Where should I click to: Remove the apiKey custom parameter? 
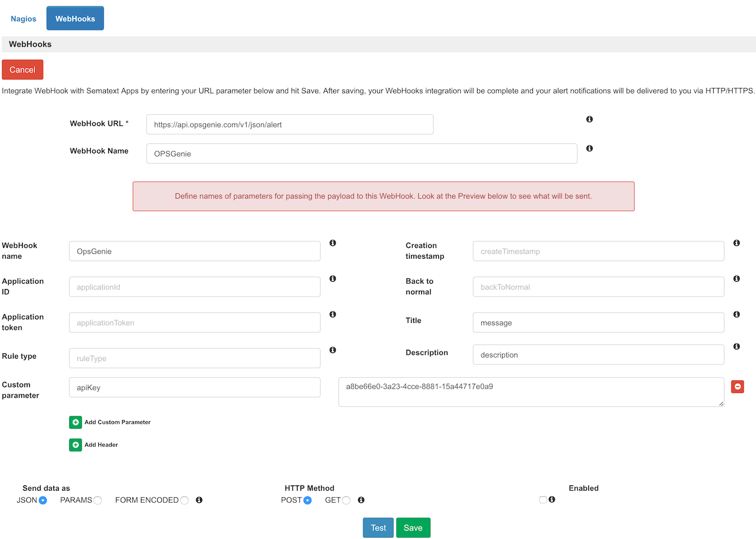coord(738,387)
